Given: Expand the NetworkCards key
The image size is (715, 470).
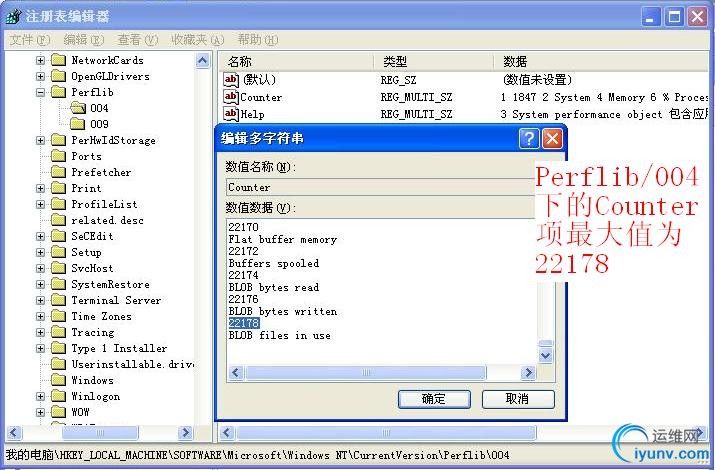Looking at the screenshot, I should click(41, 60).
